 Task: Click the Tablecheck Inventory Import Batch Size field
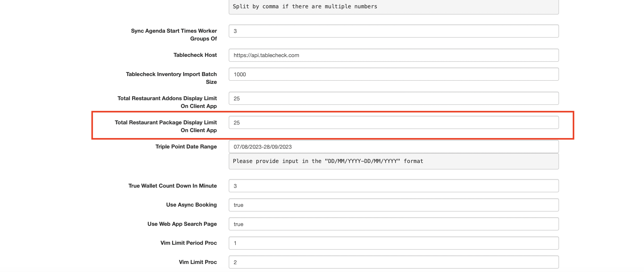pyautogui.click(x=393, y=74)
